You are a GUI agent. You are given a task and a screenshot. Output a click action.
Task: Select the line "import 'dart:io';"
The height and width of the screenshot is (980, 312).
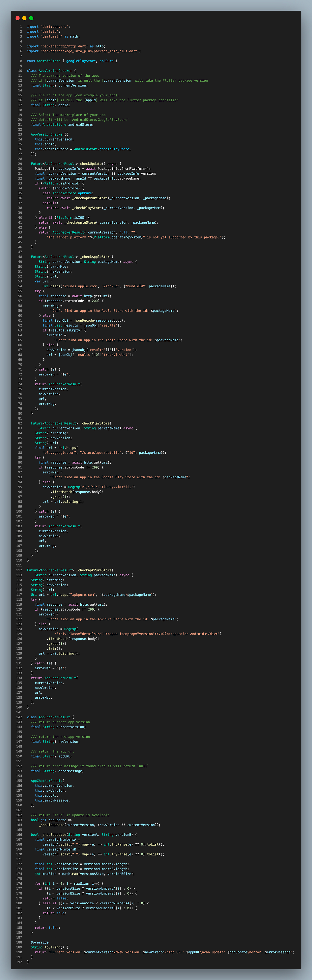tap(43, 32)
